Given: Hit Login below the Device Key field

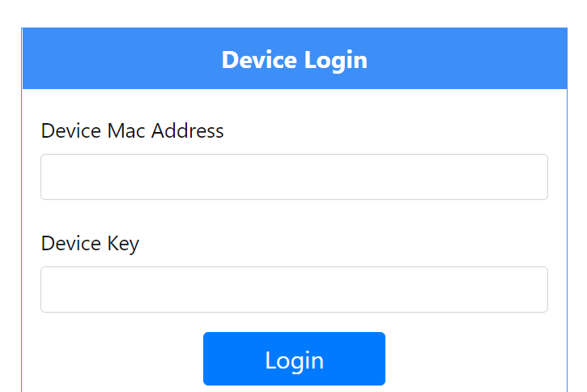Looking at the screenshot, I should pyautogui.click(x=294, y=359).
